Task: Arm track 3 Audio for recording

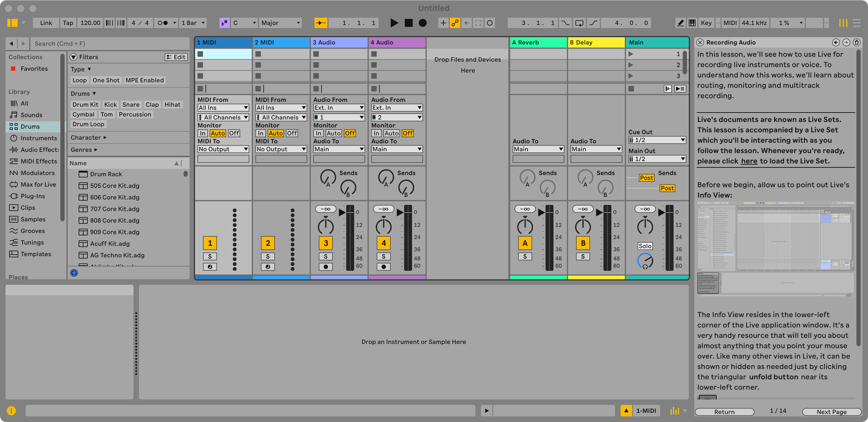Action: [325, 267]
